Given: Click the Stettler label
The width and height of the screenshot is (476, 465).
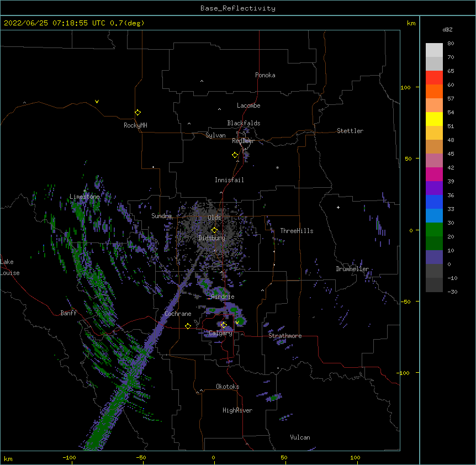Looking at the screenshot, I should (x=350, y=131).
